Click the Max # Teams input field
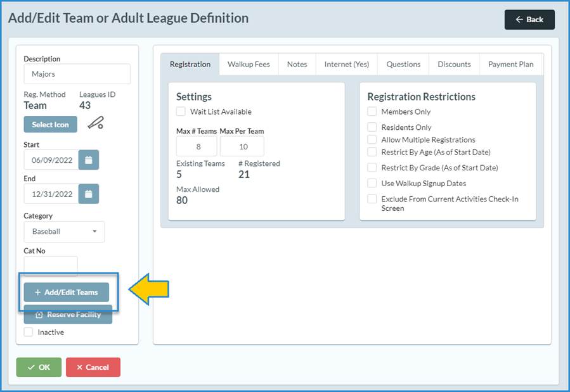570x392 pixels. tap(197, 146)
